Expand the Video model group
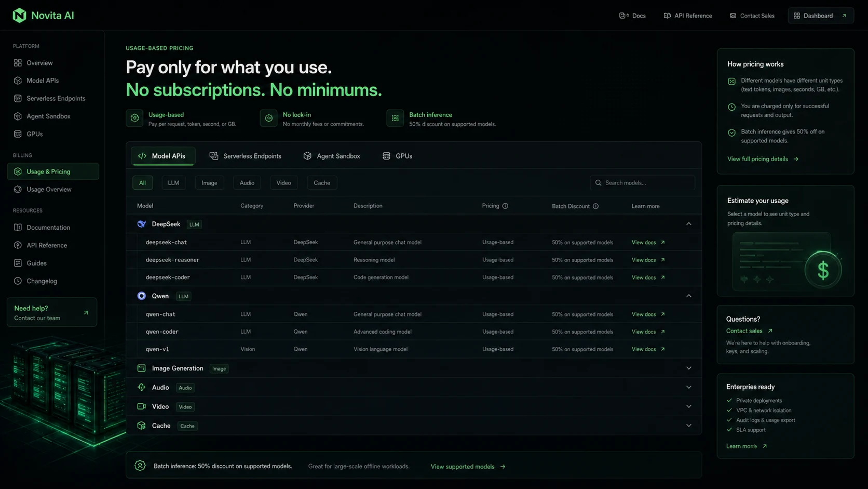868x489 pixels. pos(689,407)
